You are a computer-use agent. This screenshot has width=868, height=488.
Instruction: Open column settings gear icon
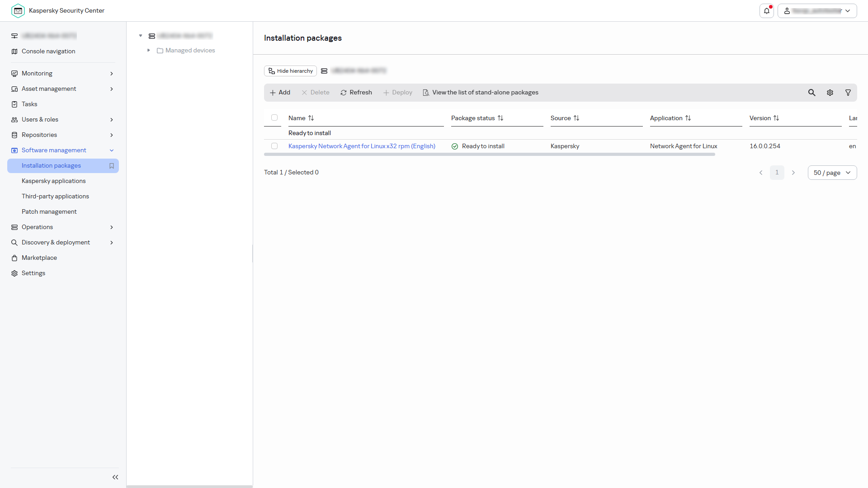[x=830, y=93]
